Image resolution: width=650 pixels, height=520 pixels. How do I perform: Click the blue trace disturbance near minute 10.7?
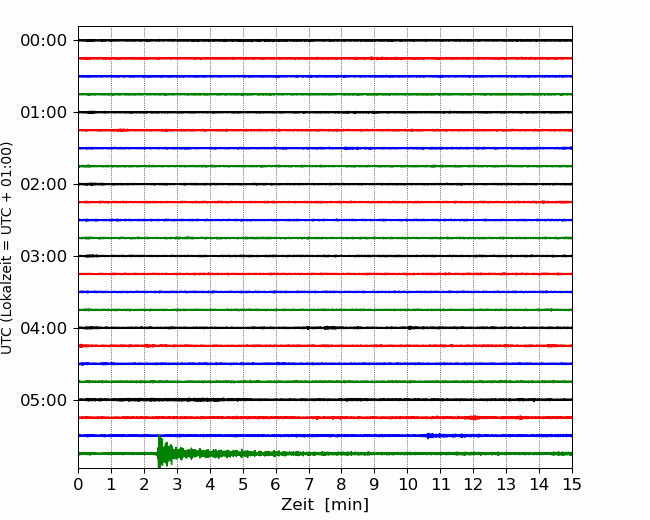click(x=432, y=436)
